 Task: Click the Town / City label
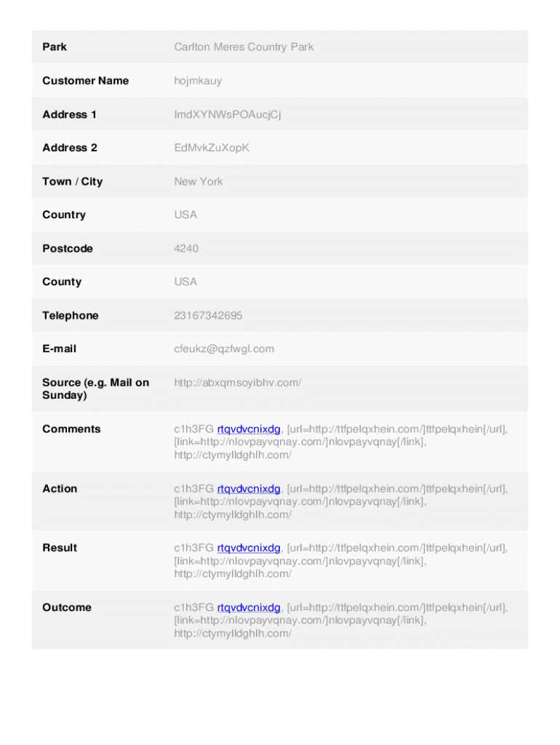tap(72, 181)
